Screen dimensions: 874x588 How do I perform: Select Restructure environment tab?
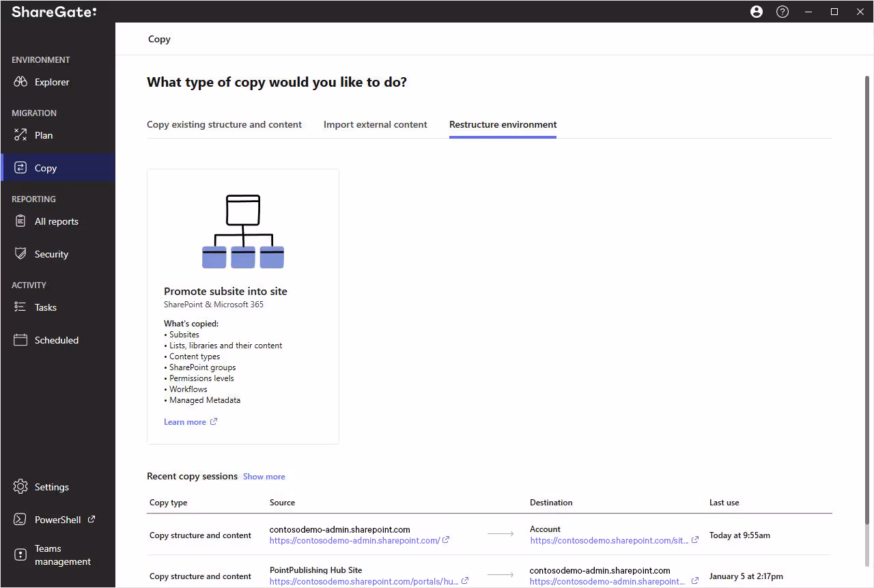point(503,124)
